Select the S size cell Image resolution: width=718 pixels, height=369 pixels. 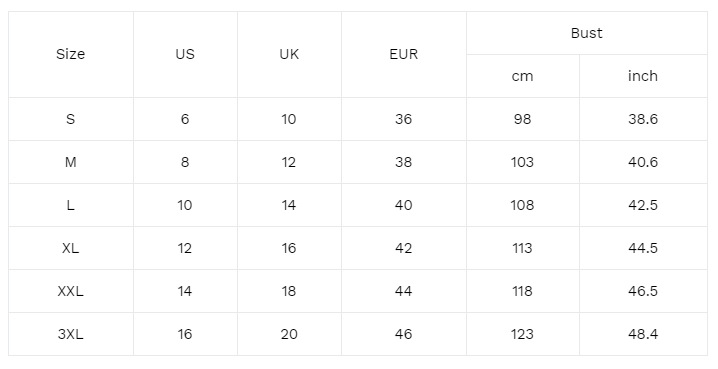[71, 119]
